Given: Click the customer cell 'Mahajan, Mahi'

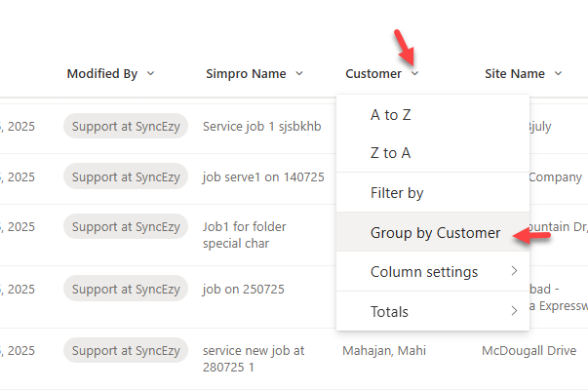Looking at the screenshot, I should 384,351.
